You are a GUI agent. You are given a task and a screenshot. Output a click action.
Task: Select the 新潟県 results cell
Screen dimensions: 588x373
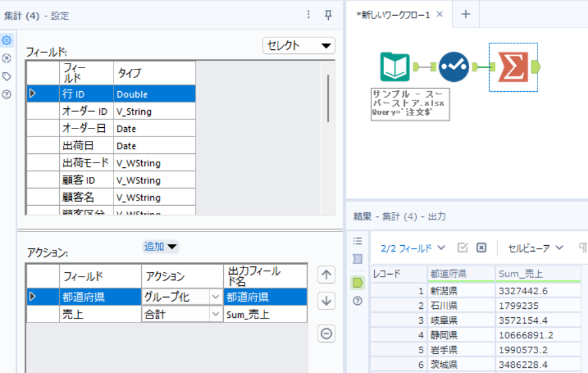(461, 290)
